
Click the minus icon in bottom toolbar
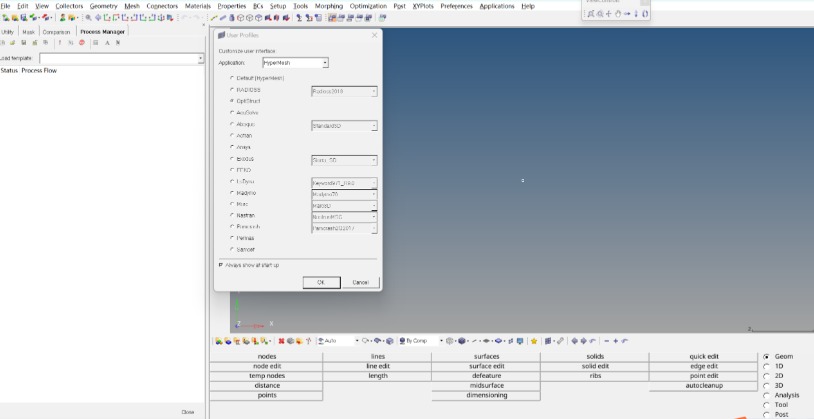[x=606, y=341]
